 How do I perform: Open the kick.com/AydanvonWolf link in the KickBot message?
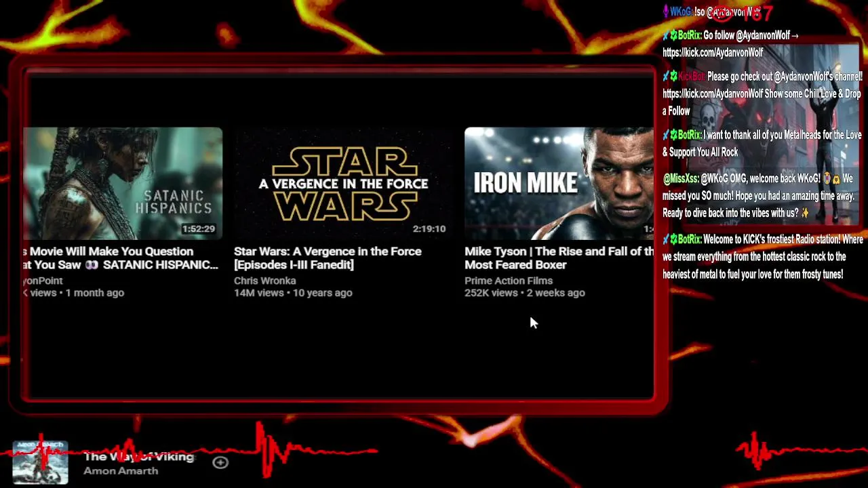pyautogui.click(x=713, y=94)
